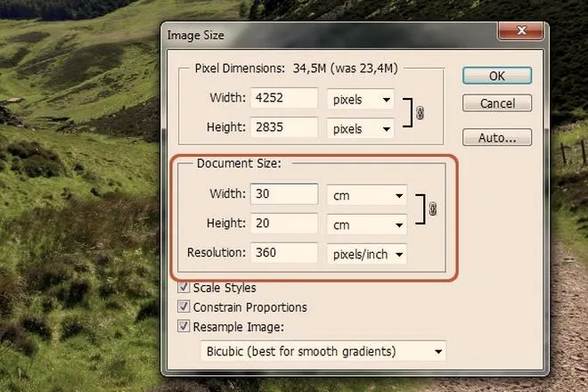Toggle the Scale Styles checkbox
Viewport: 588px width, 392px height.
point(184,288)
